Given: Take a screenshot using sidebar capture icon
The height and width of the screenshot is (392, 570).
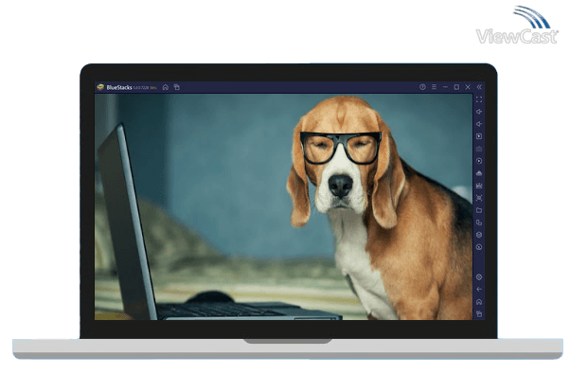Looking at the screenshot, I should click(x=479, y=198).
